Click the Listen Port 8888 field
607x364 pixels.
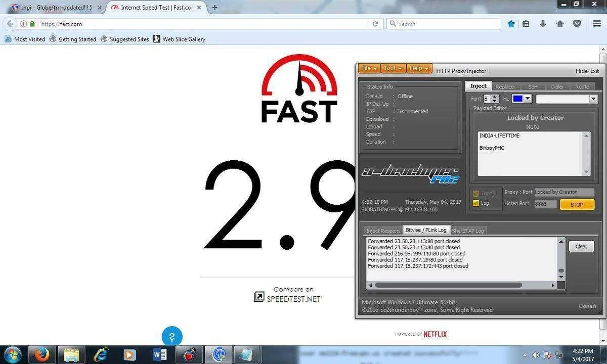(545, 204)
